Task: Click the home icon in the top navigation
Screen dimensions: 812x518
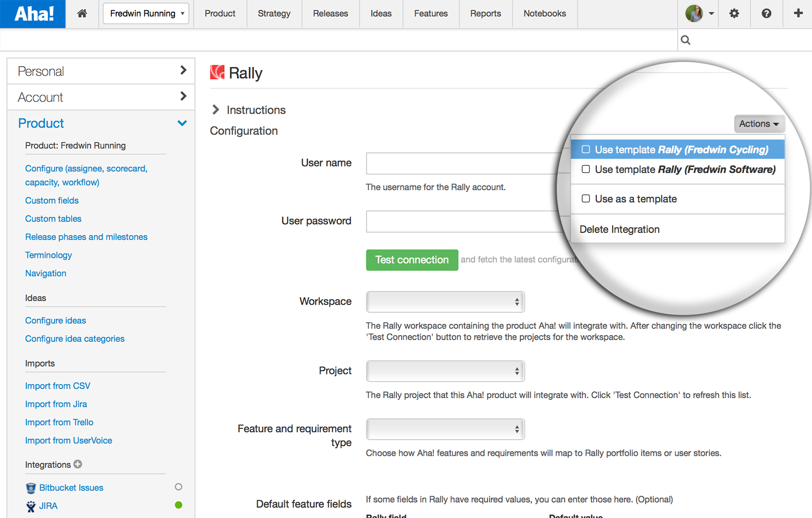Action: (82, 13)
